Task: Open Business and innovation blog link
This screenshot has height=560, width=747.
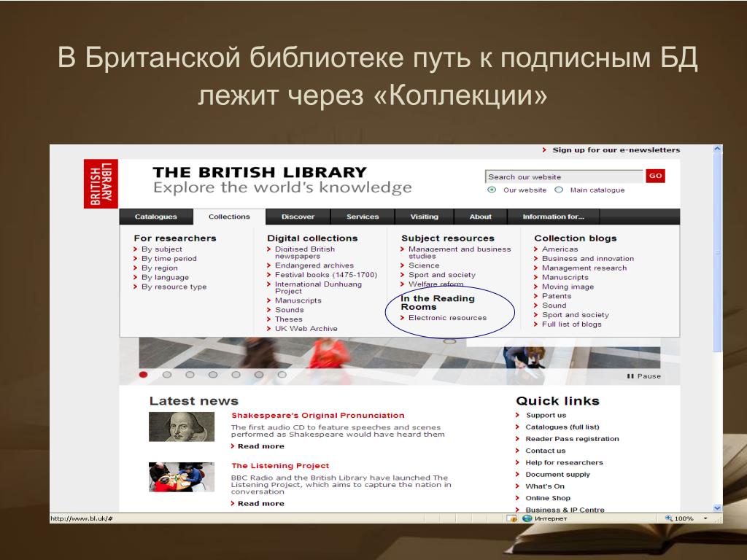Action: pos(587,259)
